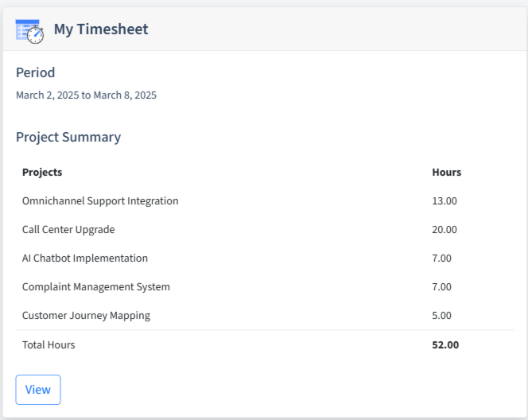Click the Hours column header
528x420 pixels.
coord(447,172)
